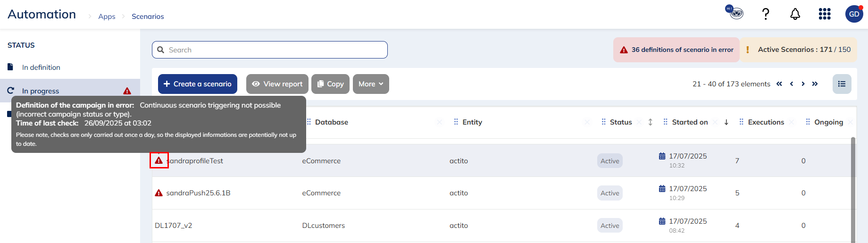The image size is (868, 243).
Task: Click calendar icon for 17/07/2025 08:42
Action: (x=662, y=221)
